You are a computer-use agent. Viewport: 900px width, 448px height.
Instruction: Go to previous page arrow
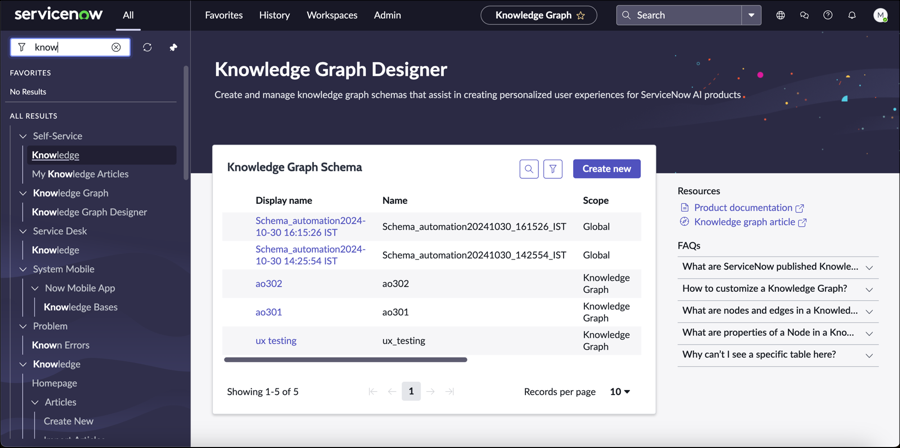point(392,392)
